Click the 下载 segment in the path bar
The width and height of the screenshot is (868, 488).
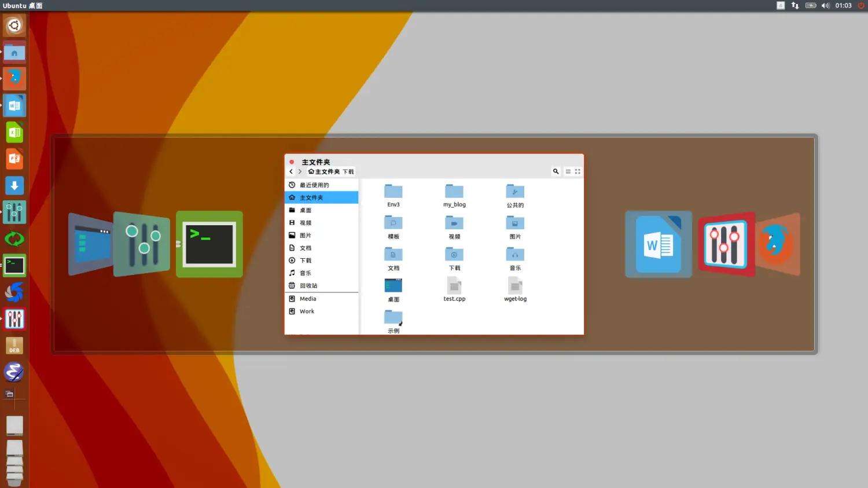[x=348, y=172]
